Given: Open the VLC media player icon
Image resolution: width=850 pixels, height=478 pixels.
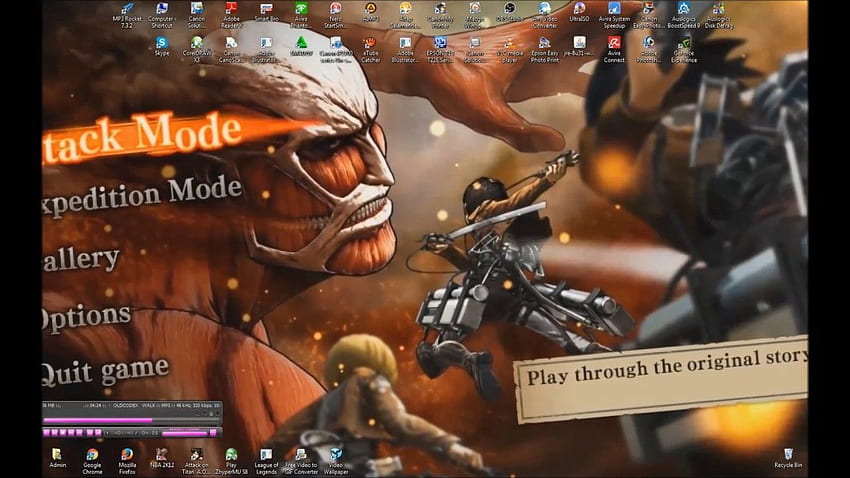Looking at the screenshot, I should pos(509,49).
